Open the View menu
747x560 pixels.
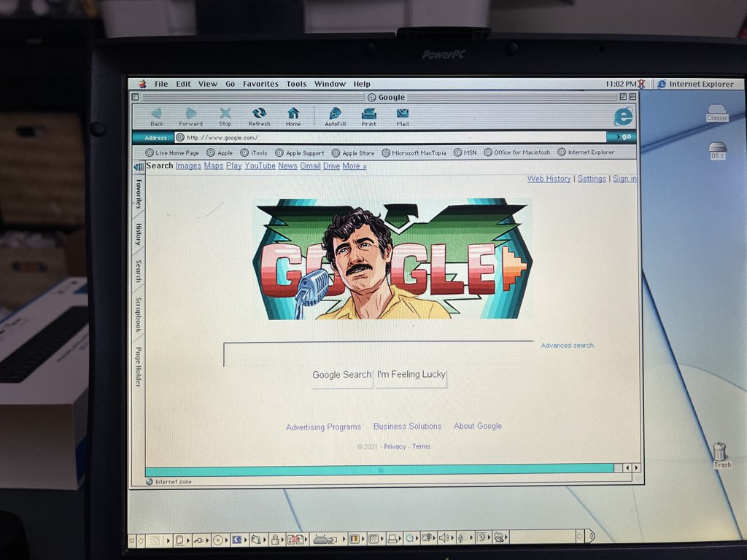[x=208, y=84]
